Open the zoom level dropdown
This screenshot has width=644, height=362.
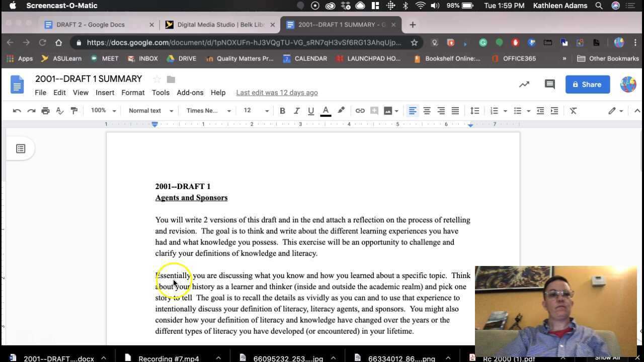(102, 111)
